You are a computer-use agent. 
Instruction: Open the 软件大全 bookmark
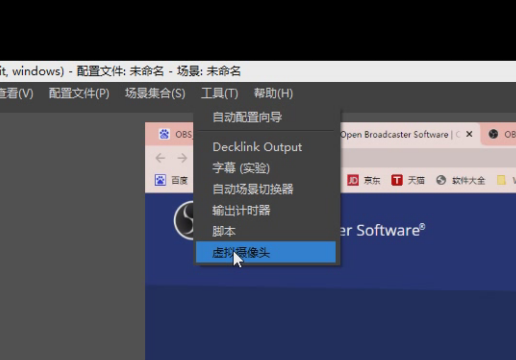click(x=460, y=180)
